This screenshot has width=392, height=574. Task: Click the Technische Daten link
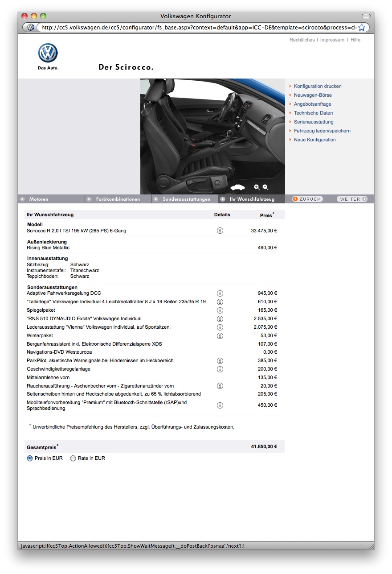coord(313,113)
